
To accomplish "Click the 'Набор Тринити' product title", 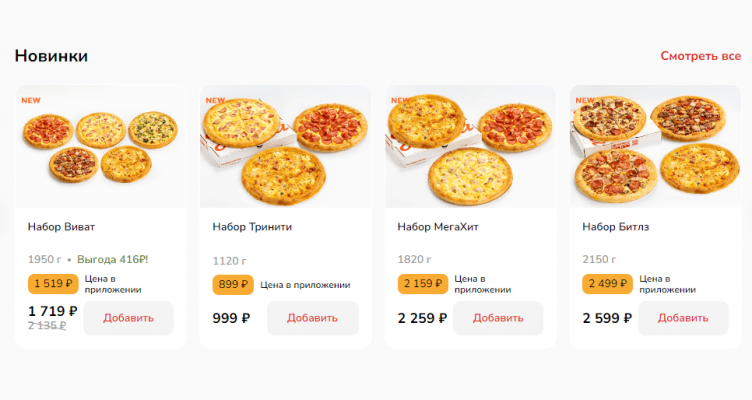I will [252, 226].
